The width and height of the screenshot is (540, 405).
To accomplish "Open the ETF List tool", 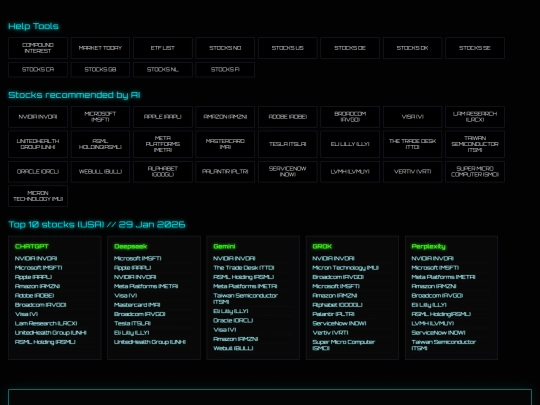I will tap(163, 48).
